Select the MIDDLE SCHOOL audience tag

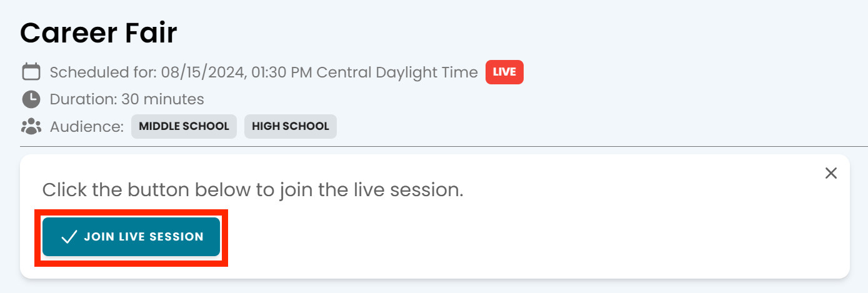184,126
